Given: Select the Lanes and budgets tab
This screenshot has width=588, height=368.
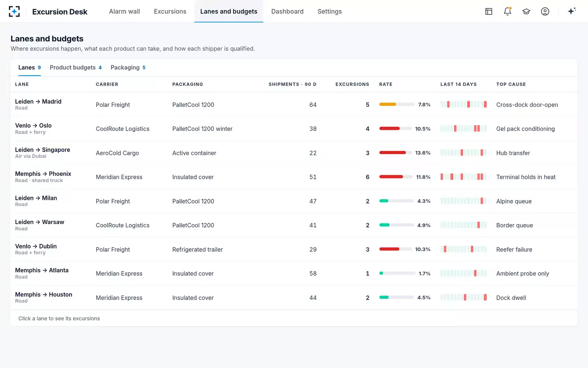Looking at the screenshot, I should [229, 11].
